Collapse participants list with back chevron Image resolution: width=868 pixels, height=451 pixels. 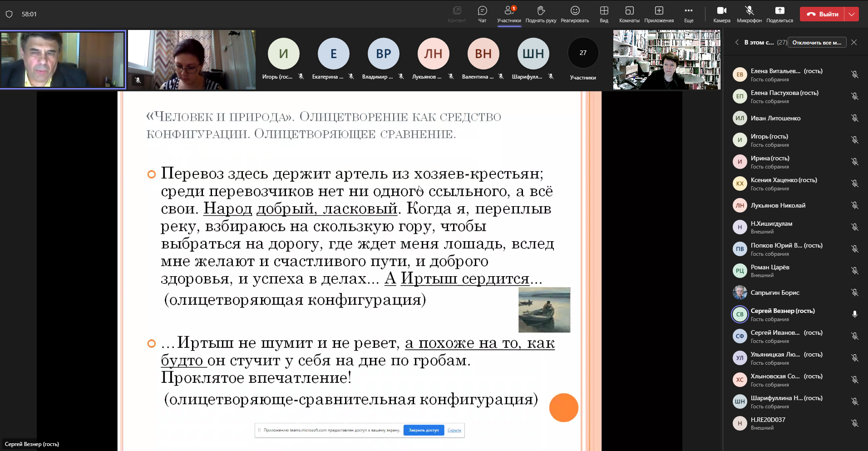point(737,42)
